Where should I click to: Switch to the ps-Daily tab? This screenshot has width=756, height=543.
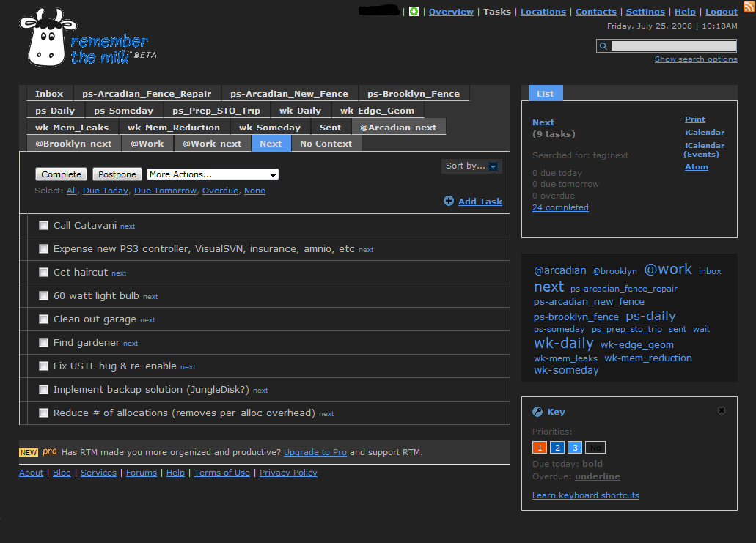pos(55,111)
